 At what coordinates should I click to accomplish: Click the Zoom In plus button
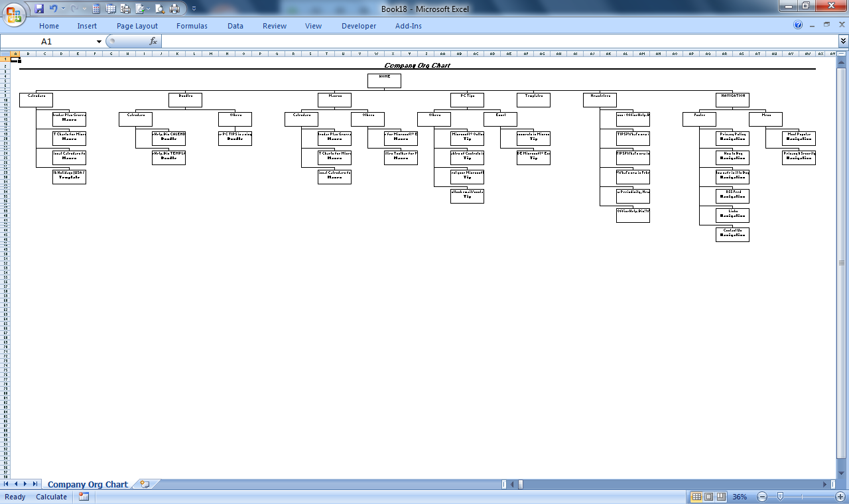[x=840, y=497]
